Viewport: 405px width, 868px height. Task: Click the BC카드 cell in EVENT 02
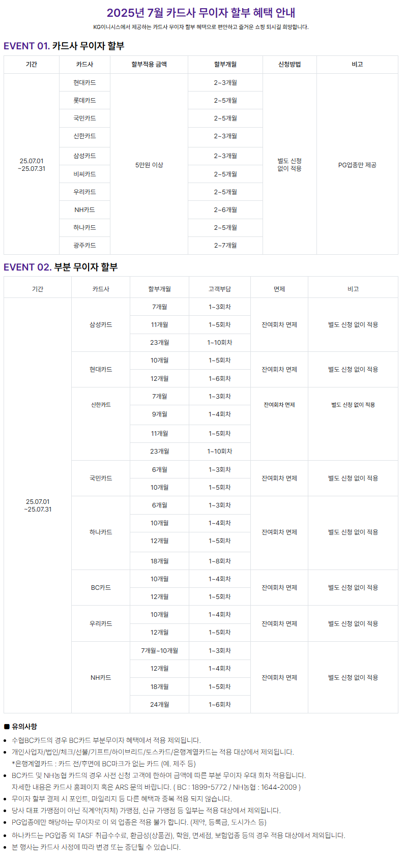(101, 587)
